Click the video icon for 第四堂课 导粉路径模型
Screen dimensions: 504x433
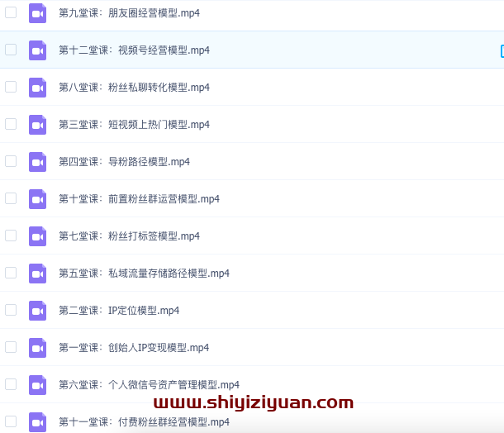[x=37, y=162]
